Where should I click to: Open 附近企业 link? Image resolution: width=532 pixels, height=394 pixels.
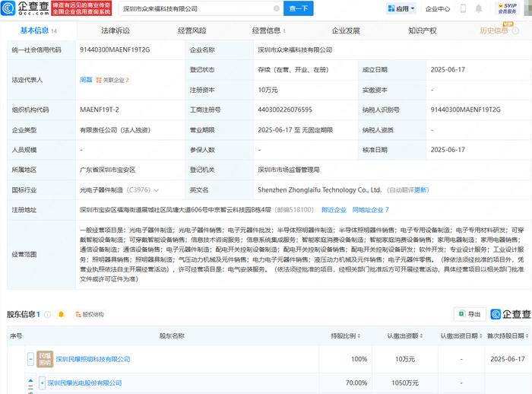334,210
